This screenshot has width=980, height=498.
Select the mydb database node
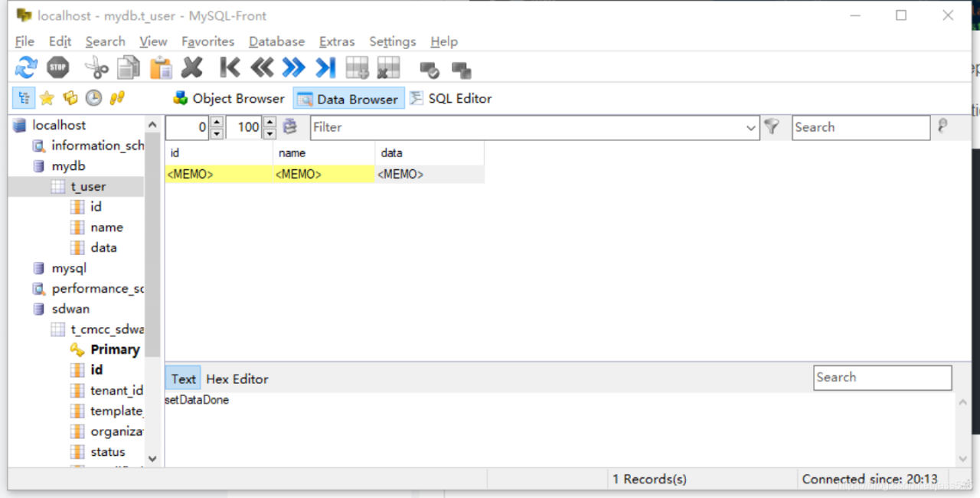[68, 165]
